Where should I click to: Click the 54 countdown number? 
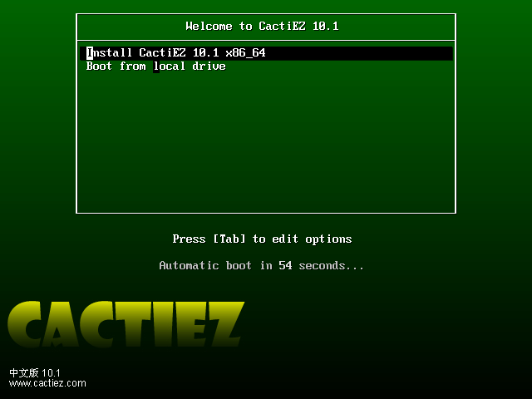pyautogui.click(x=285, y=265)
